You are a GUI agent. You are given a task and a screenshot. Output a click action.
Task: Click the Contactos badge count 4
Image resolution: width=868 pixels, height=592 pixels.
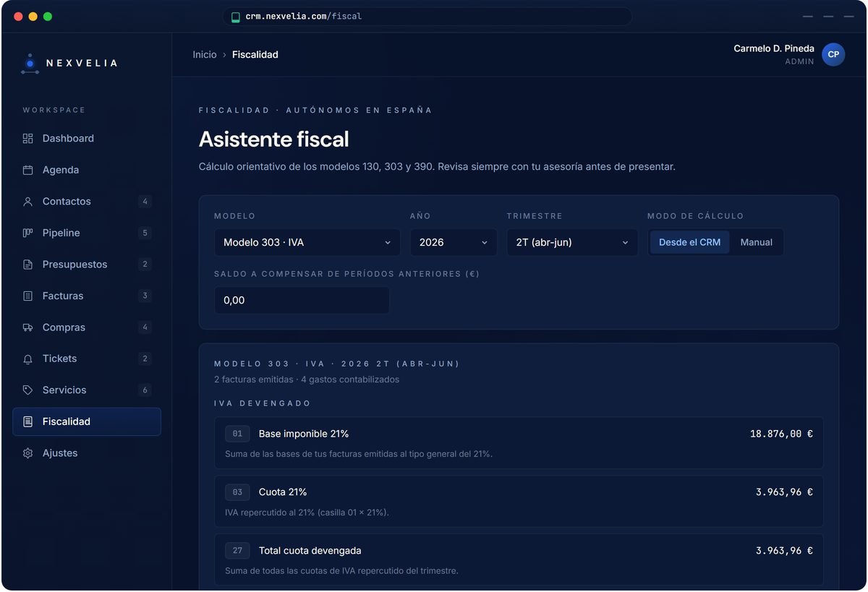pos(145,202)
